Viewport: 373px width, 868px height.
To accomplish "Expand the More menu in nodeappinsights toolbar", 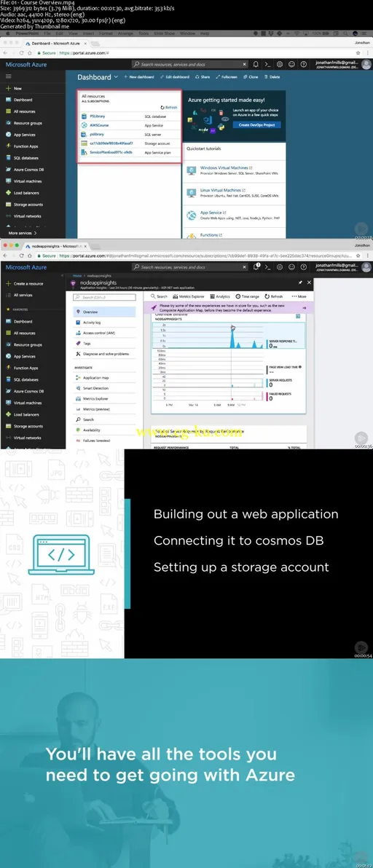I will (298, 296).
